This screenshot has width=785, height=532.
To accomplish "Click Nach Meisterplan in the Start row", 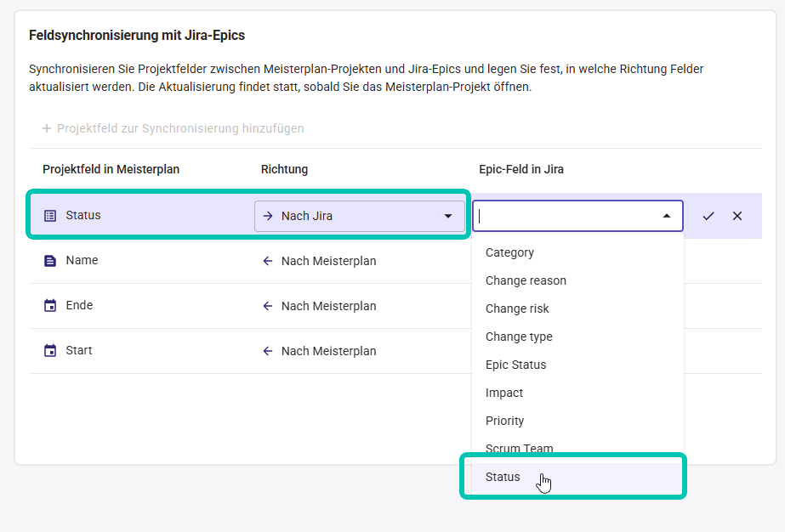I will [x=328, y=351].
